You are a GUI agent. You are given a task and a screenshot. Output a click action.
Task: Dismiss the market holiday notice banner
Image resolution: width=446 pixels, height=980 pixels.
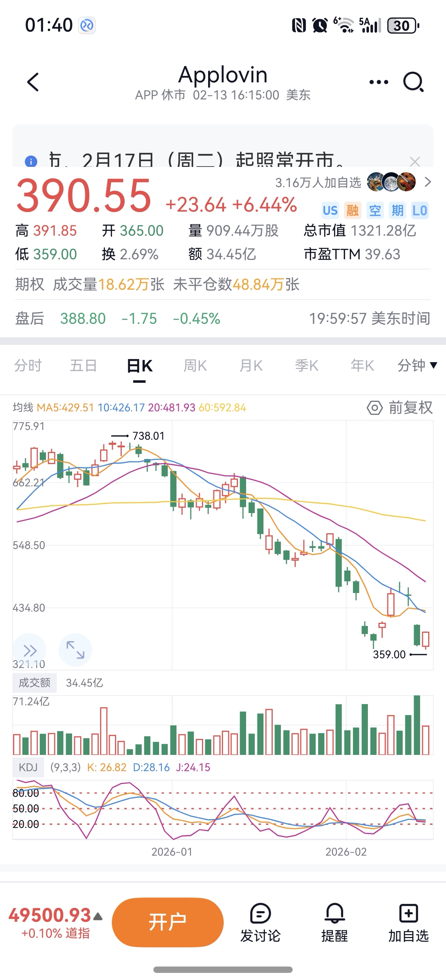coord(415,162)
